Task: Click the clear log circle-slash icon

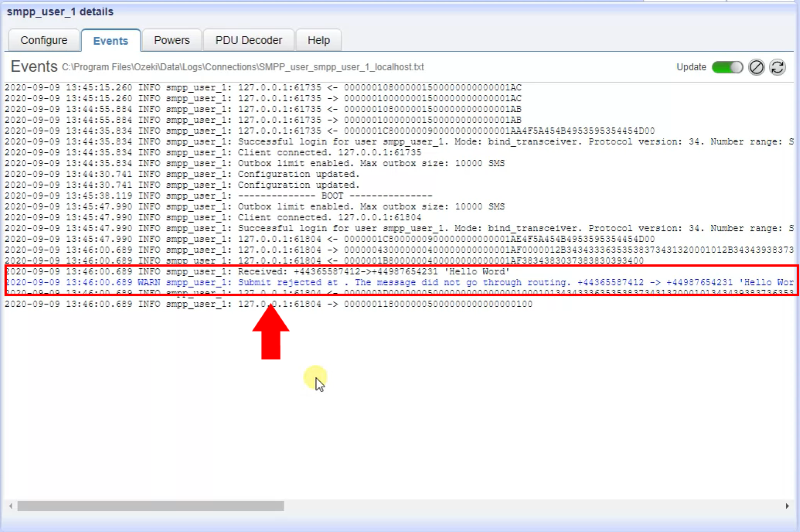Action: pos(756,67)
